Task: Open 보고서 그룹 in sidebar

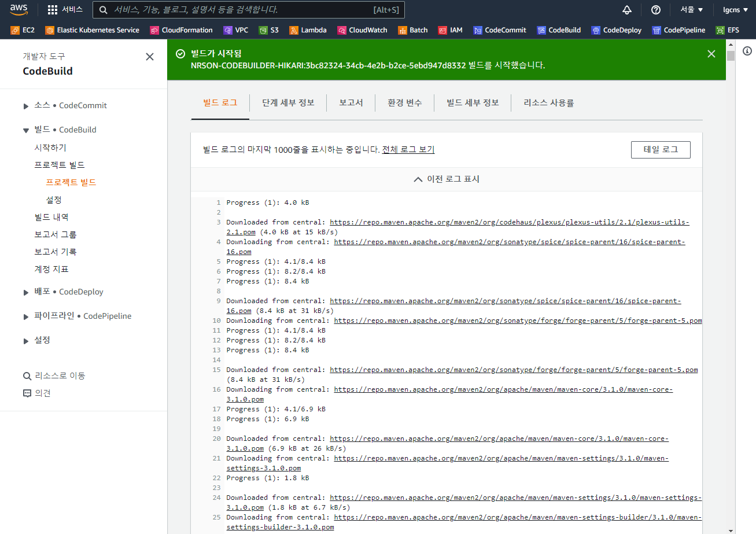Action: click(56, 234)
